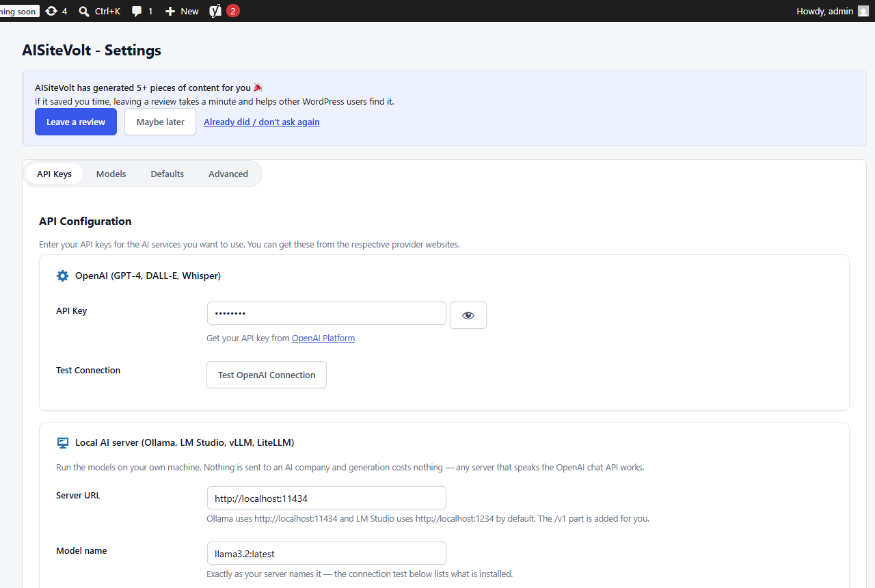Click the 'Test Connection' label
This screenshot has height=588, width=875.
[88, 370]
